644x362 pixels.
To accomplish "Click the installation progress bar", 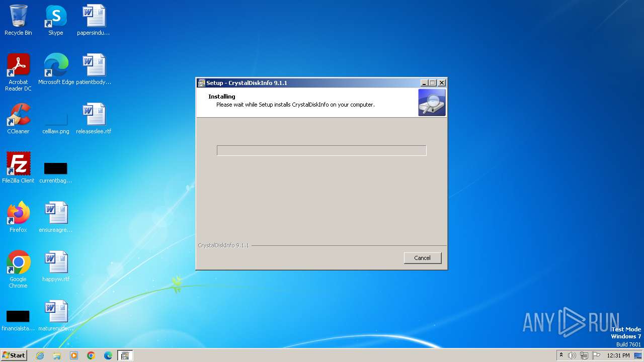I will (321, 150).
